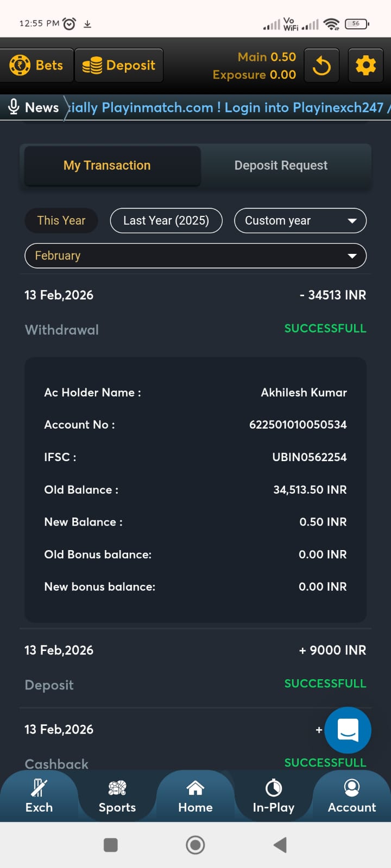Tap the Android back navigation button
391x868 pixels.
coord(280,845)
